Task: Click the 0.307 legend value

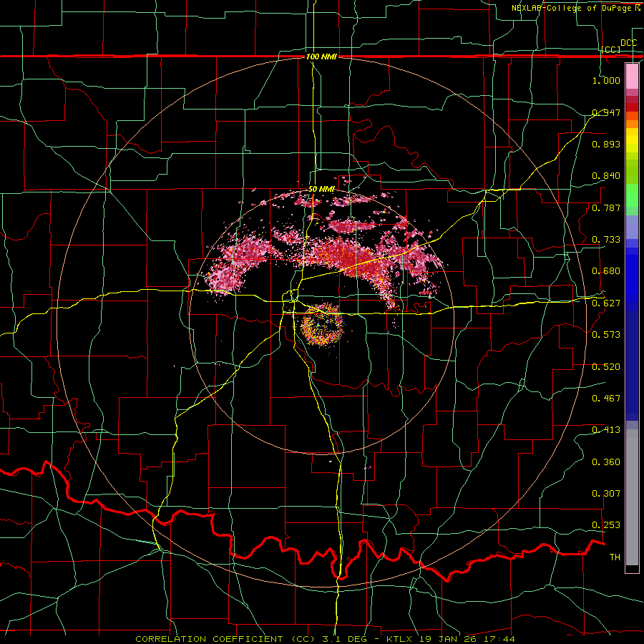Action: 606,494
